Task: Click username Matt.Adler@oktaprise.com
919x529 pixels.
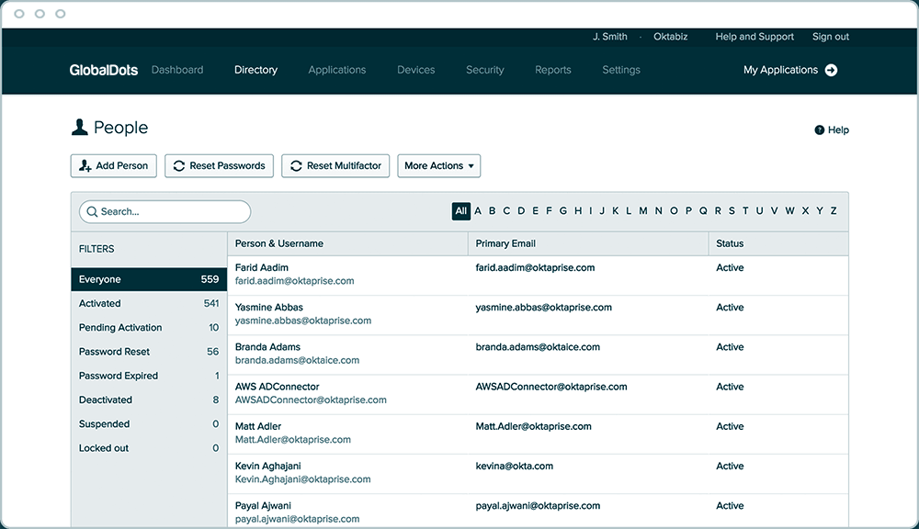Action: [293, 439]
